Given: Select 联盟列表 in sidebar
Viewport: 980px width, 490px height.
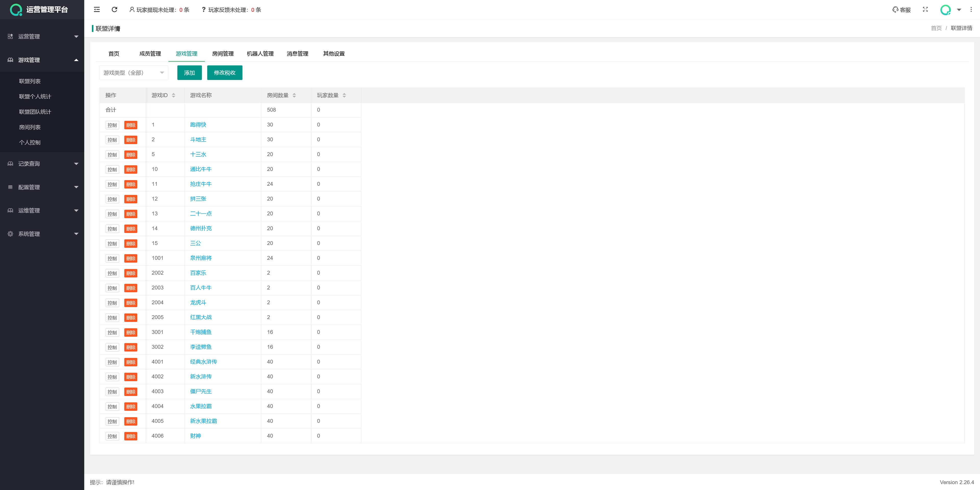Looking at the screenshot, I should 30,81.
